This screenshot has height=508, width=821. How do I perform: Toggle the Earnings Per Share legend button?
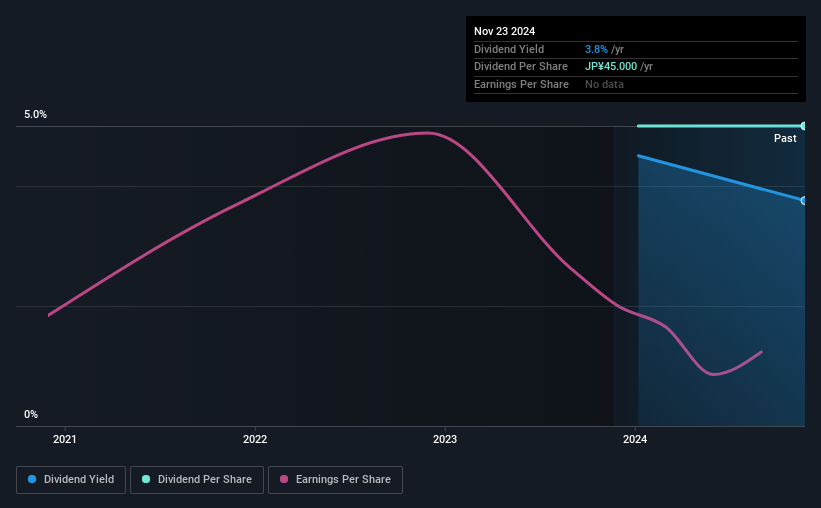[x=335, y=480]
